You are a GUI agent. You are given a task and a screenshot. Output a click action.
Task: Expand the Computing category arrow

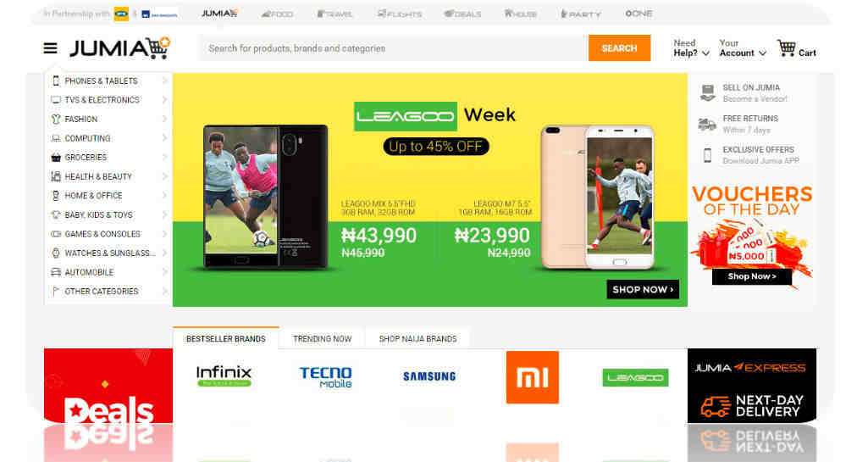pos(164,138)
